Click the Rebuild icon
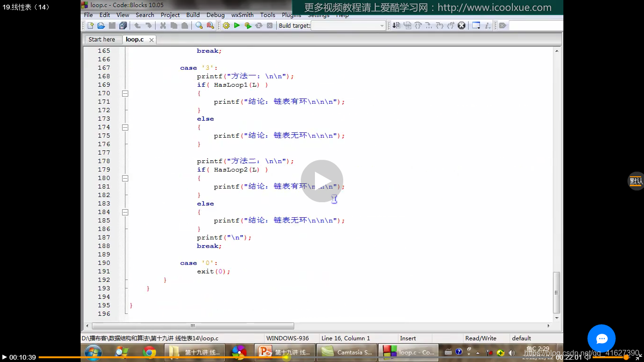Screen dimensions: 644x362 click(259, 25)
